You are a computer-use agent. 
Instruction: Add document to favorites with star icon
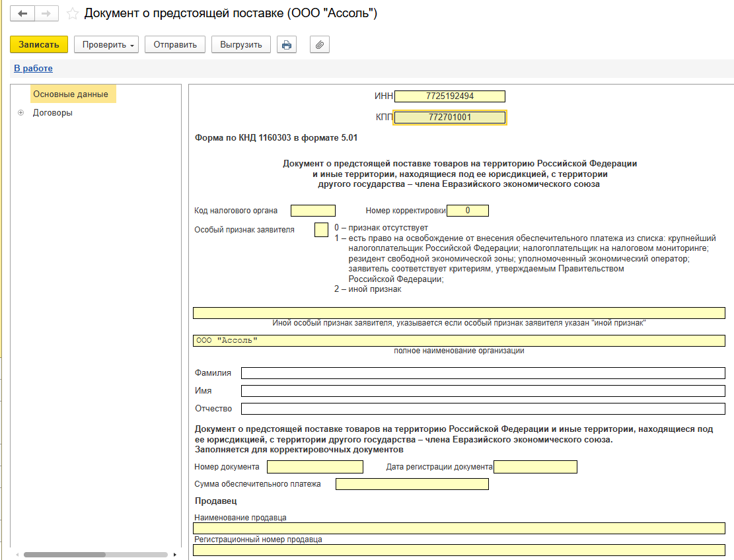(73, 14)
